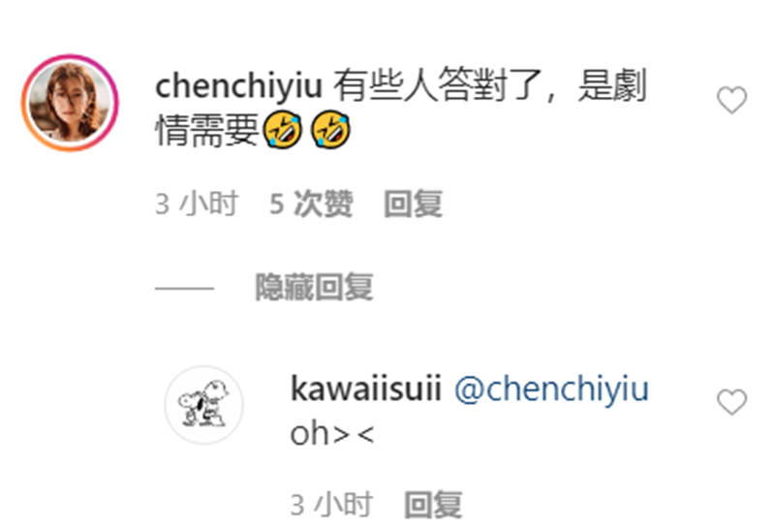Click the 3 小时 timestamp on kawaiisuii's reply
The width and height of the screenshot is (775, 532).
(x=331, y=505)
